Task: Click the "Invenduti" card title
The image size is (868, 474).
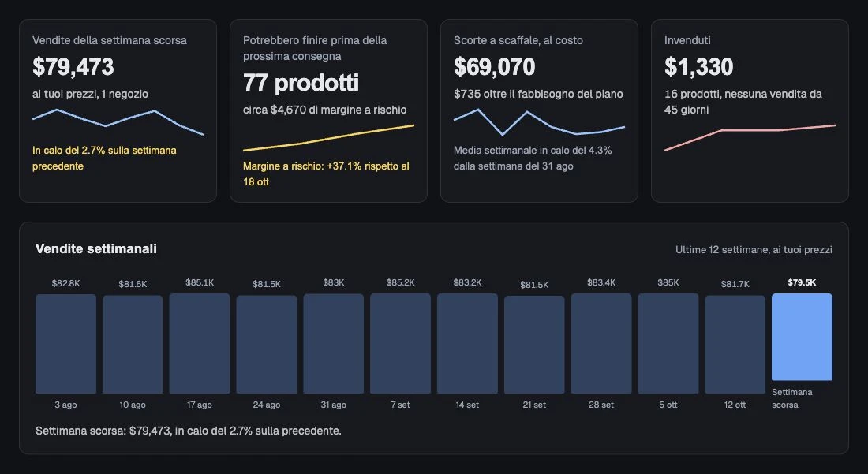Action: [687, 40]
